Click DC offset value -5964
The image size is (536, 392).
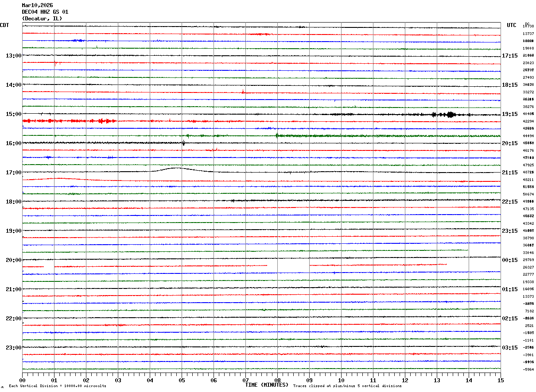point(528,370)
